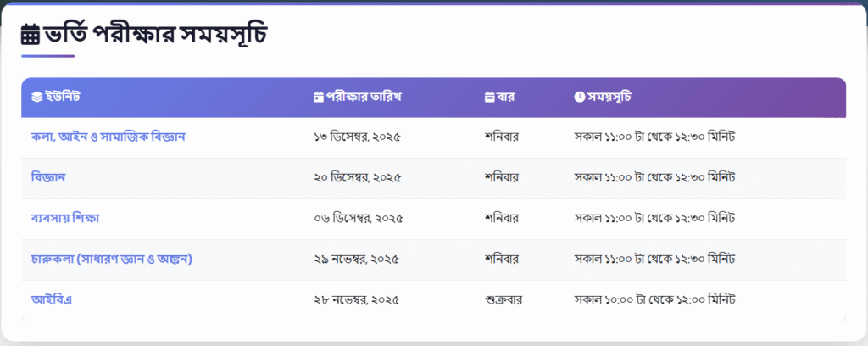
Task: Click the clock icon beside সময়সূচি
Action: tap(579, 98)
